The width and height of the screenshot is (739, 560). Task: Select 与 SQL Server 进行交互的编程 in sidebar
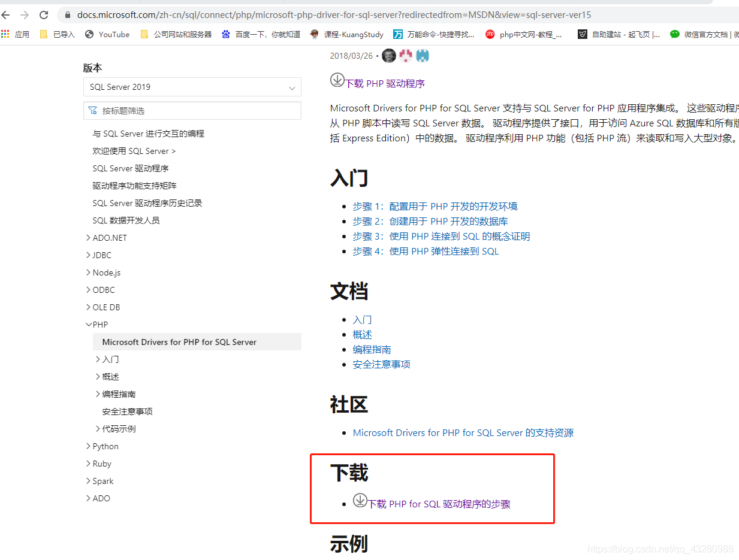[149, 134]
